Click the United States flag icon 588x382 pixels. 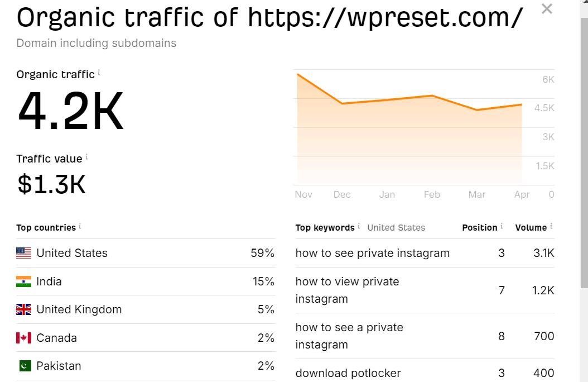[23, 253]
